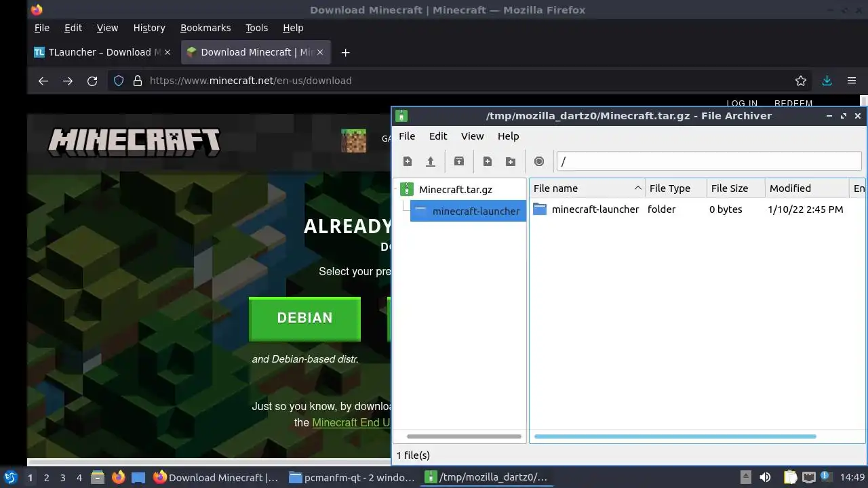
Task: Click the blue show-desktop taskbar icon
Action: [x=138, y=477]
